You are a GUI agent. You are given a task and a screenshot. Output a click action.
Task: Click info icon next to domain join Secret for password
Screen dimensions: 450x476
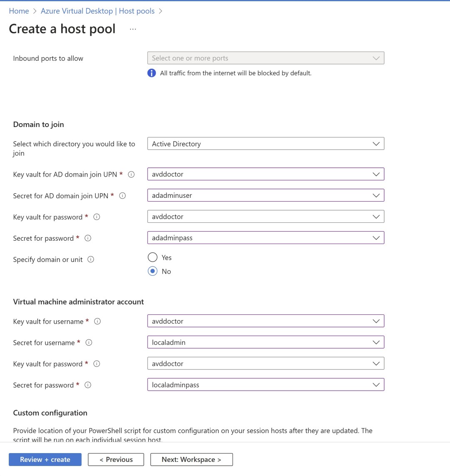[88, 238]
